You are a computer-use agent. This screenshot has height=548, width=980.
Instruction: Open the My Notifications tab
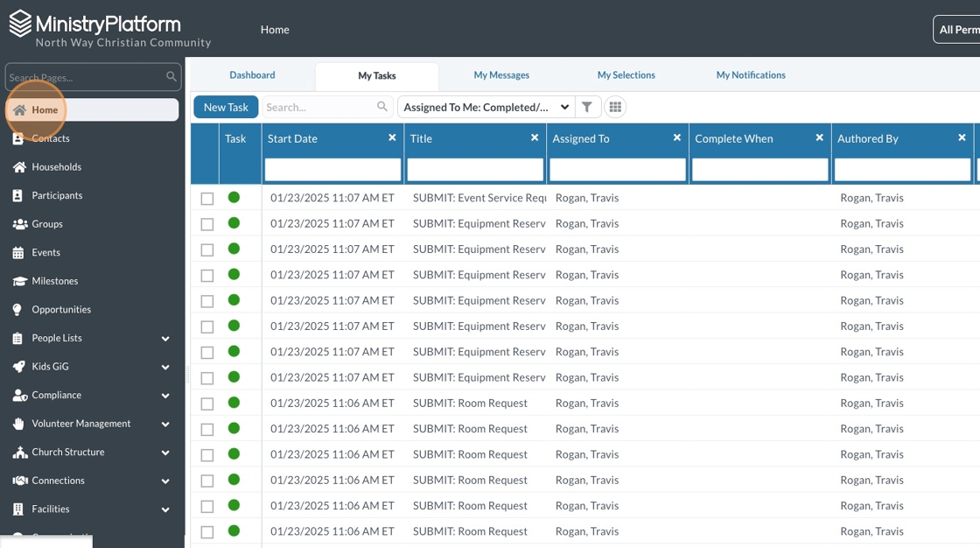[751, 75]
